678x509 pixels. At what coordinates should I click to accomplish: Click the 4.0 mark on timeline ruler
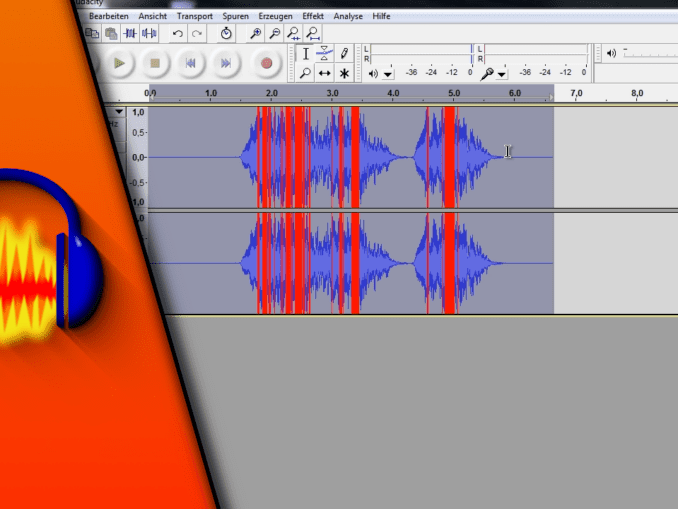point(393,94)
